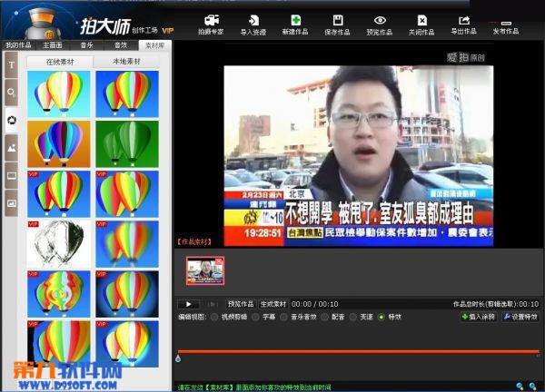545x392 pixels.
Task: Open the 音效 tab
Action: coord(121,45)
